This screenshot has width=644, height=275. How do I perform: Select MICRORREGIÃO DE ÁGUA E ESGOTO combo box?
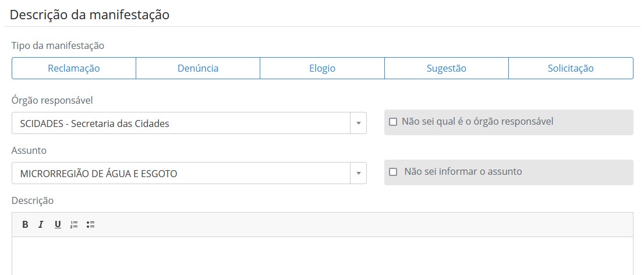click(189, 173)
